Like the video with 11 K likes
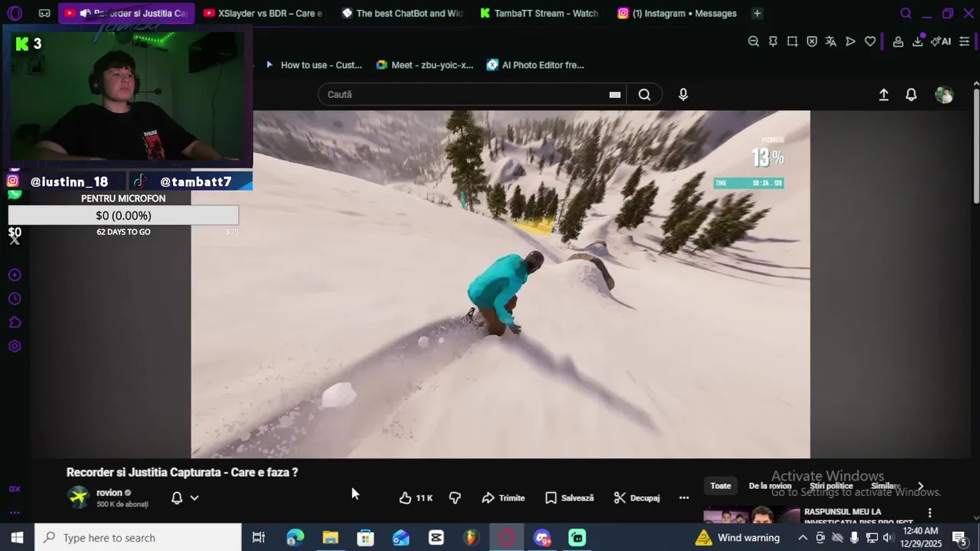This screenshot has height=551, width=980. click(x=416, y=497)
